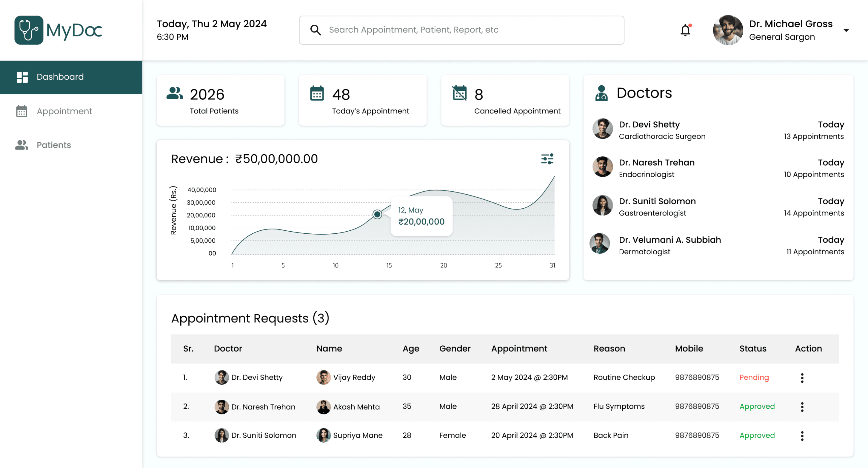
Task: Click the revenue chart data point marker
Action: pyautogui.click(x=377, y=214)
